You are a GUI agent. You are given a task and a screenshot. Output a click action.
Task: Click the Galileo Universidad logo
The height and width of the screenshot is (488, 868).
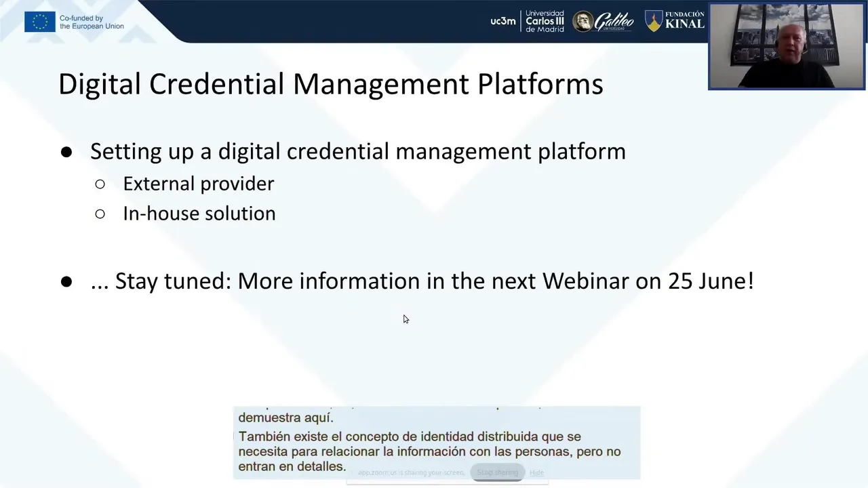[603, 22]
